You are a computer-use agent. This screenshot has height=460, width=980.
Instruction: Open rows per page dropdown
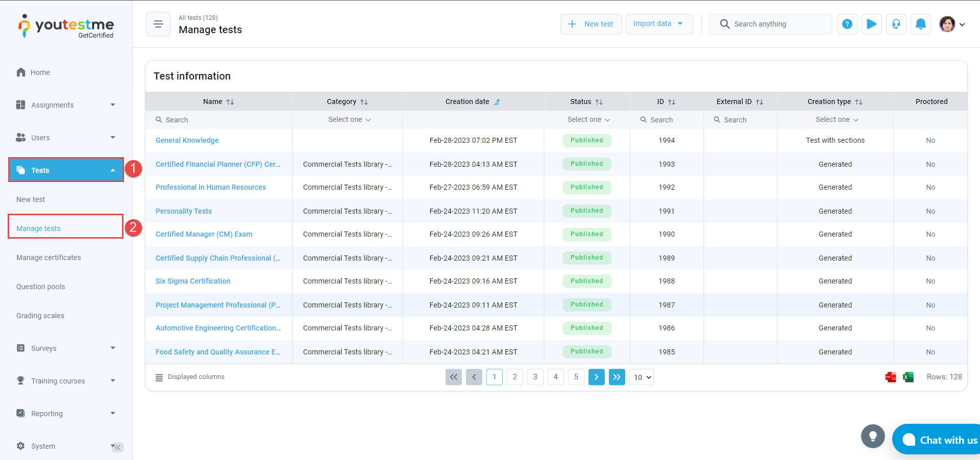tap(642, 377)
